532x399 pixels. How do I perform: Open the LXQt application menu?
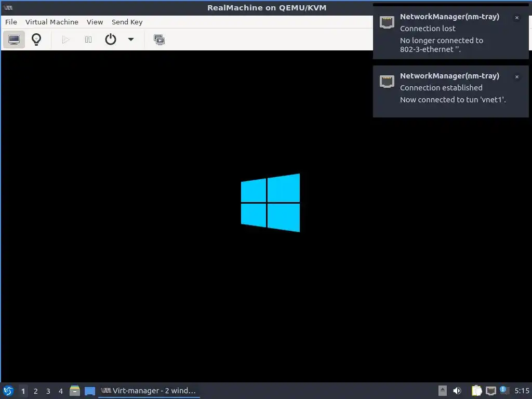[8, 391]
